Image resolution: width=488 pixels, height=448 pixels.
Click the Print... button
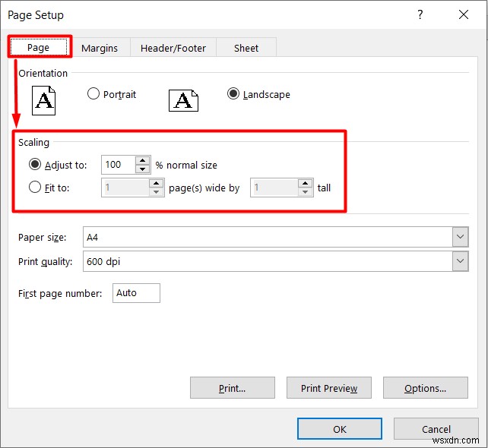point(232,388)
